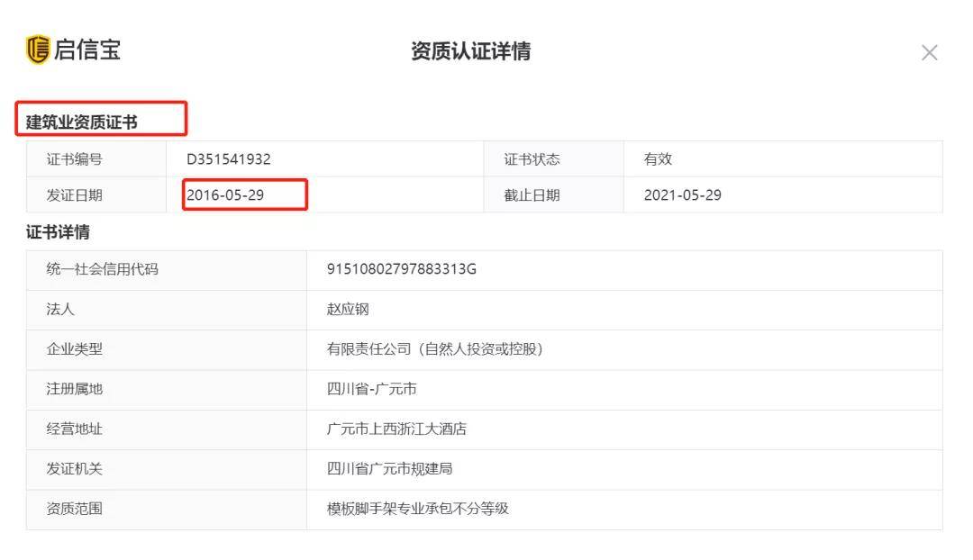Image resolution: width=973 pixels, height=560 pixels.
Task: Click the 证书状态 value 有效
Action: pyautogui.click(x=658, y=159)
